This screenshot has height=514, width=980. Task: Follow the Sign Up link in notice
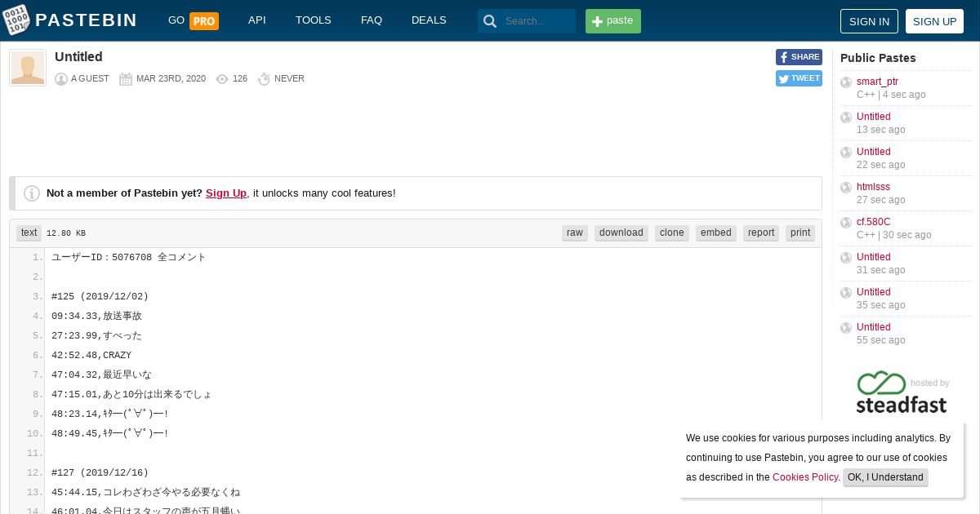coord(226,193)
